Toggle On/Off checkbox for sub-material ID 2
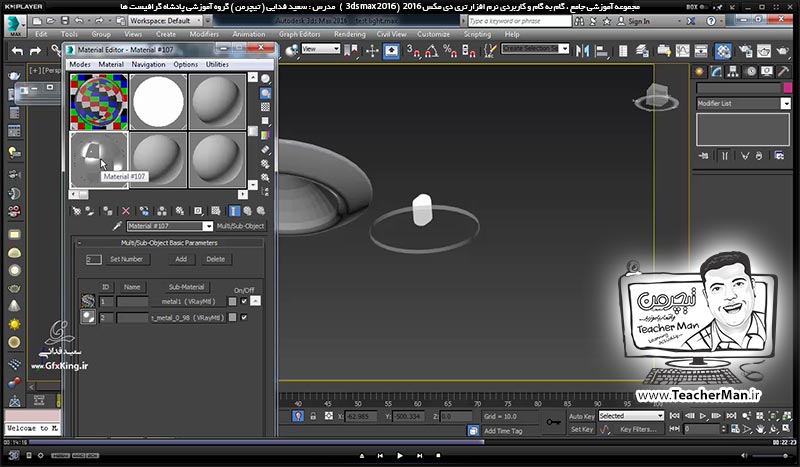The height and width of the screenshot is (467, 800). (244, 317)
